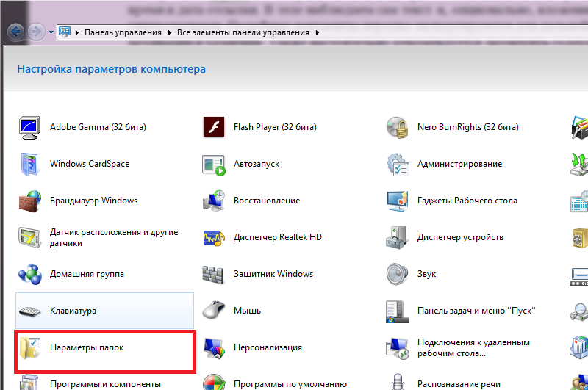Open the Персонализация icon
The image size is (588, 390).
214,348
